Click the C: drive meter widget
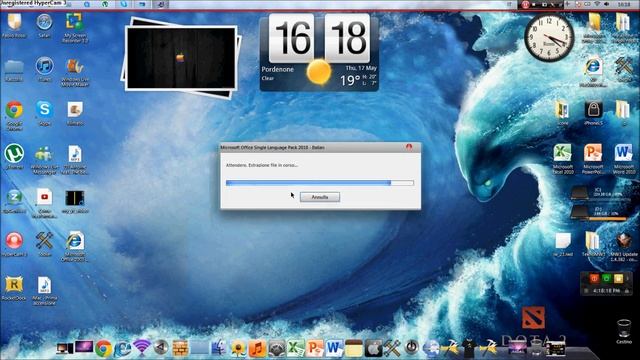Viewport: 640px width, 360px height. 600,193
